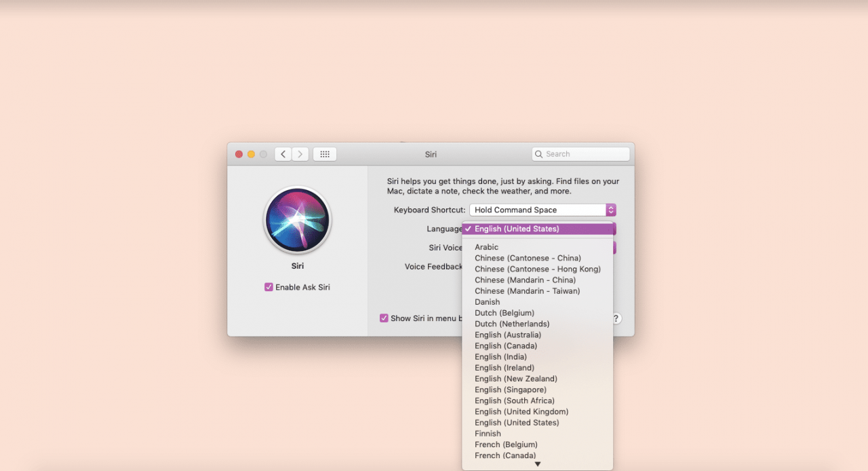Open the Keyboard Shortcut dropdown
The height and width of the screenshot is (471, 868).
pos(542,210)
